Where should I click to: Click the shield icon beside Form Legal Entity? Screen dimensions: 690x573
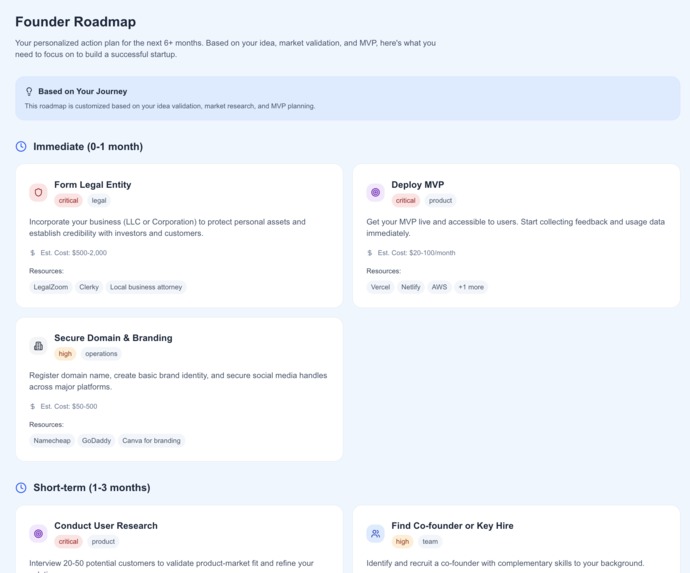click(x=38, y=192)
